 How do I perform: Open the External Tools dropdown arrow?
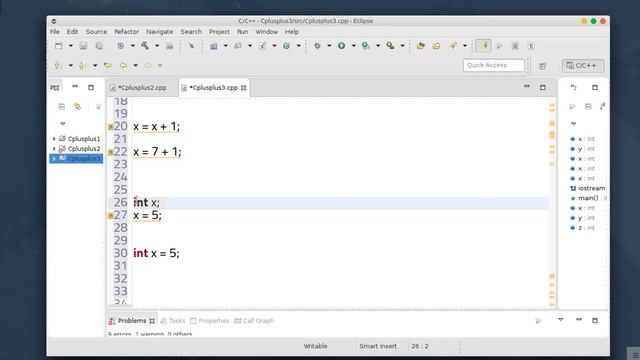(x=402, y=46)
